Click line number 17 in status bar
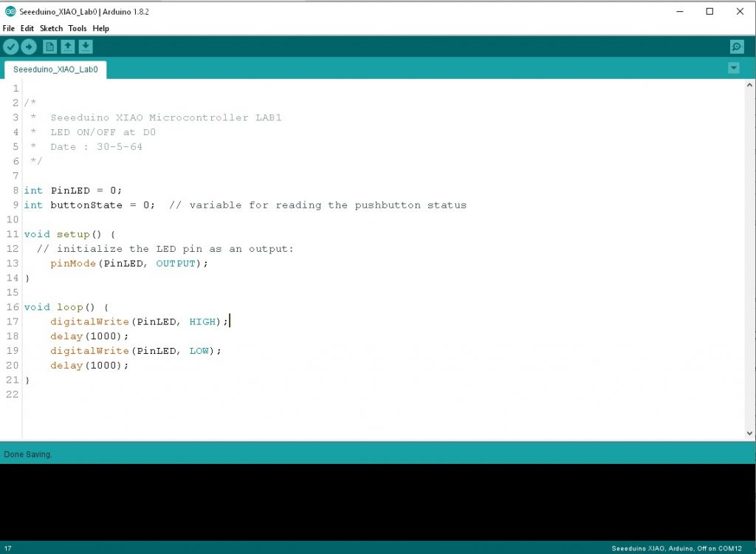Screen dimensions: 756x554 click(x=7, y=548)
